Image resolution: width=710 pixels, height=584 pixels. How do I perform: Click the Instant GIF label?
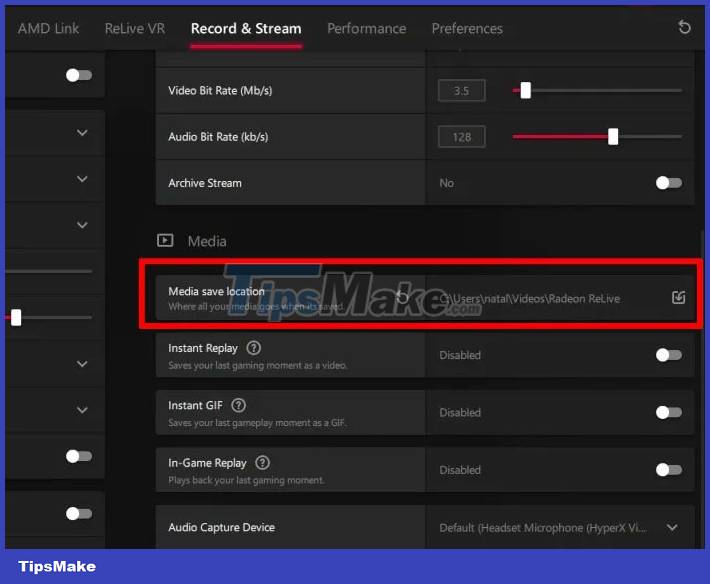pyautogui.click(x=195, y=405)
